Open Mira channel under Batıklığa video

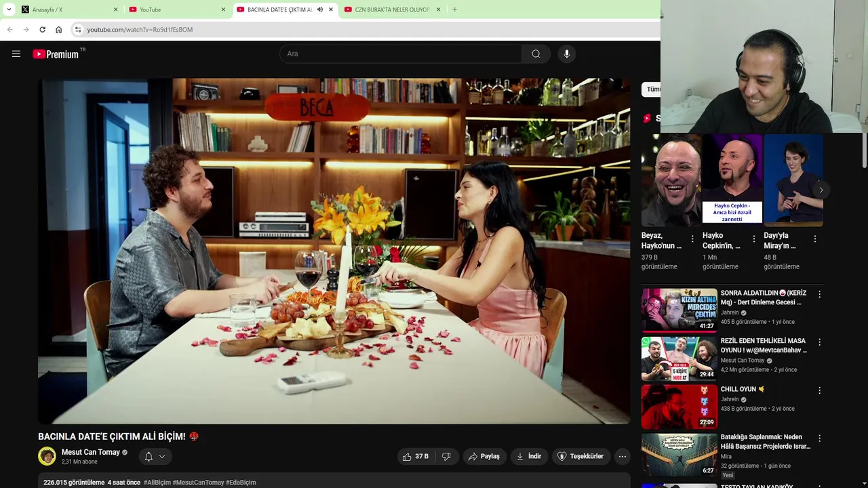tap(726, 457)
